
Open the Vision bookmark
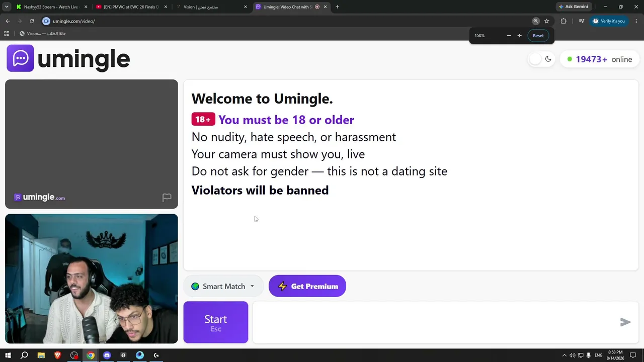(x=43, y=34)
